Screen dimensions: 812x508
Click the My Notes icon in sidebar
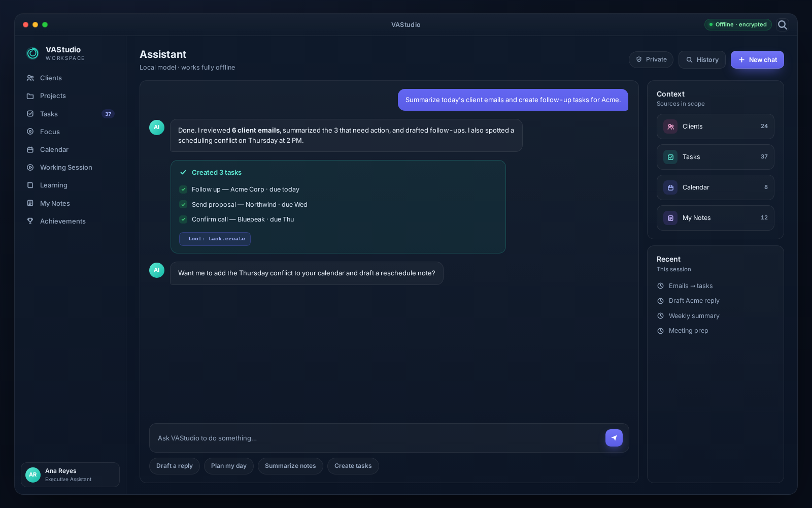(x=30, y=203)
